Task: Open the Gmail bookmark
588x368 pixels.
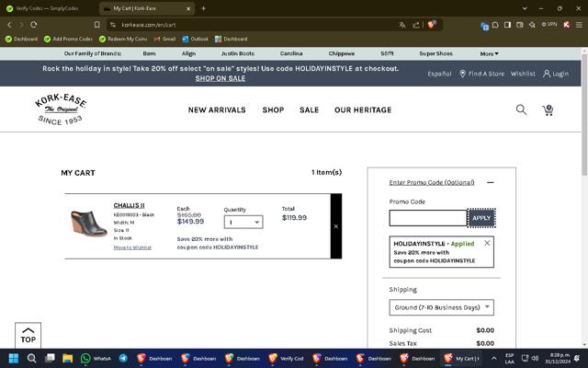Action: point(164,39)
